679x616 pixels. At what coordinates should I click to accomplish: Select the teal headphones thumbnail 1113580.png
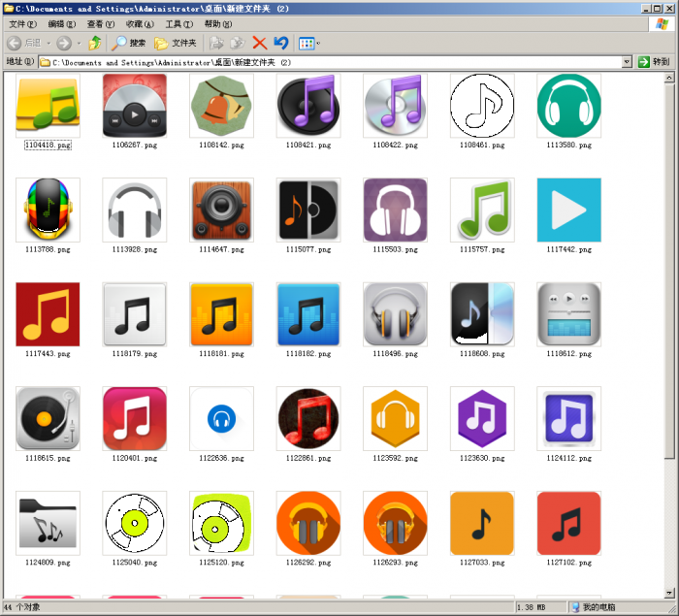pyautogui.click(x=569, y=106)
